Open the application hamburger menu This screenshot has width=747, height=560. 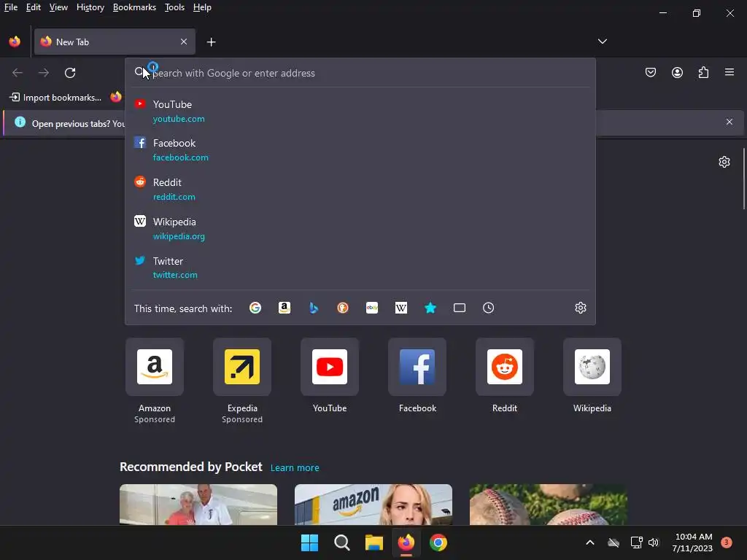pyautogui.click(x=729, y=72)
